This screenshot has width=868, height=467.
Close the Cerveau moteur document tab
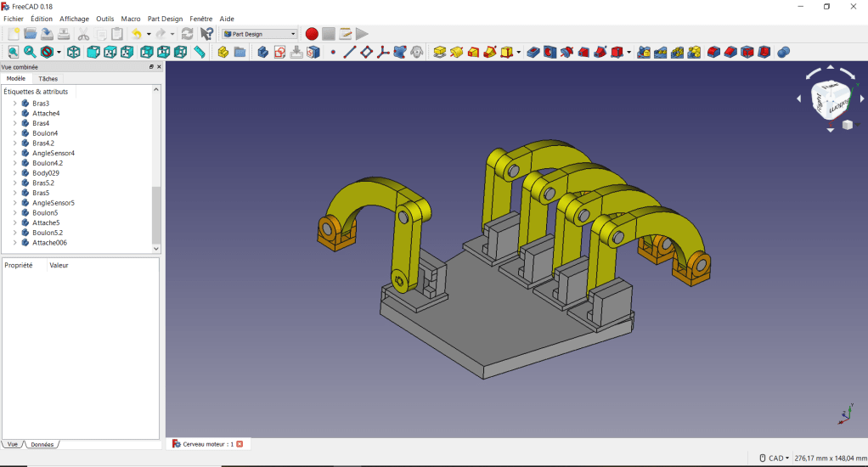pos(240,444)
